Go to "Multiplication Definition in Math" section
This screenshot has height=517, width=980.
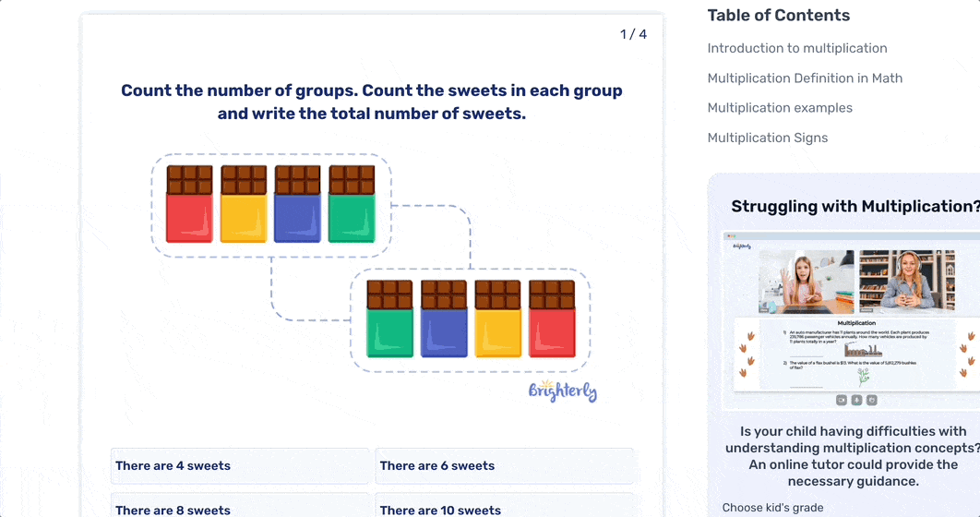pos(805,78)
